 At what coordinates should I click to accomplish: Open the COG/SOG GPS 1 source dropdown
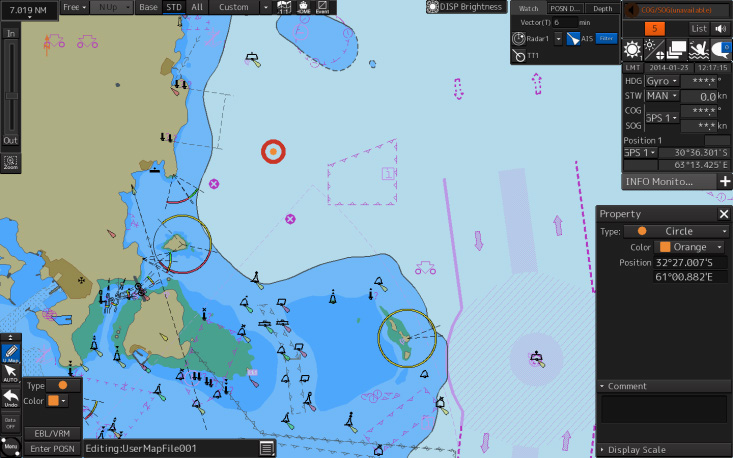coord(662,118)
